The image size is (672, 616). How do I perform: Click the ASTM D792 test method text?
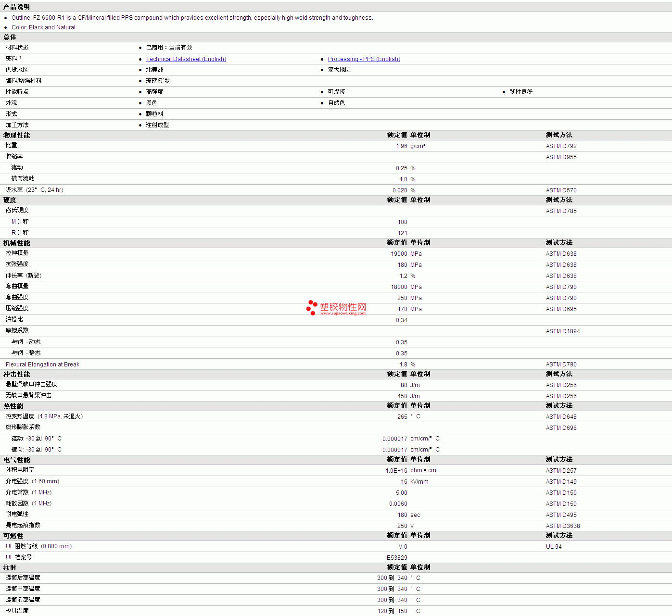(x=561, y=146)
